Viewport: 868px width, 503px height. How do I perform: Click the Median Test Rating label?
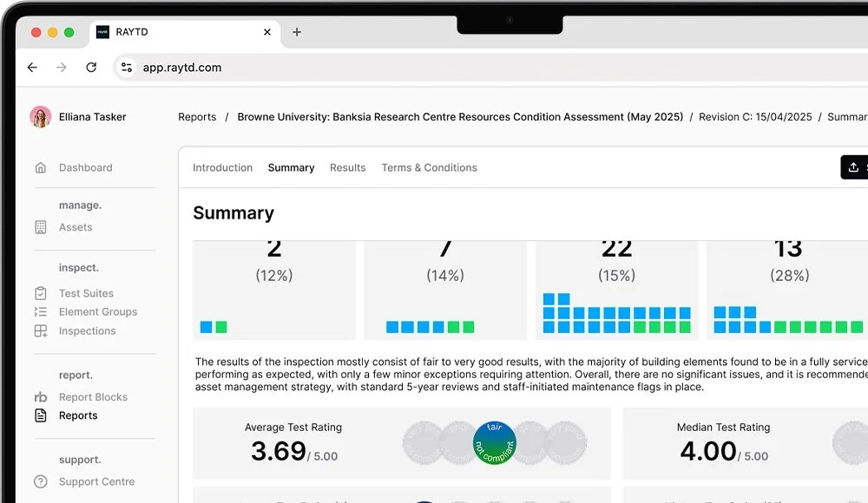pos(724,428)
